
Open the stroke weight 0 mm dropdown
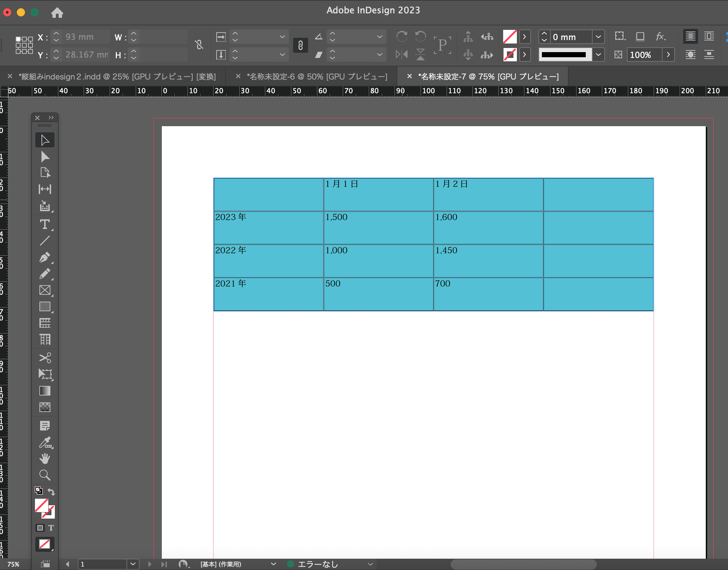598,37
